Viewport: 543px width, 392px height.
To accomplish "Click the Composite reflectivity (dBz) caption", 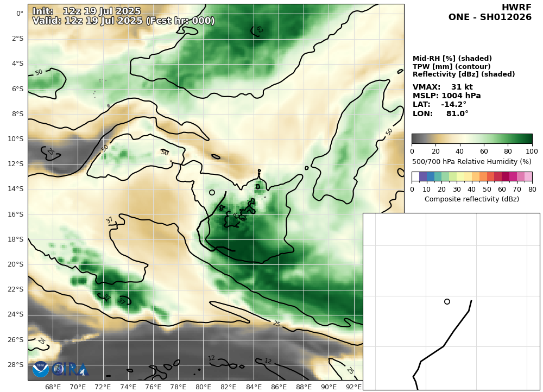I will (471, 199).
